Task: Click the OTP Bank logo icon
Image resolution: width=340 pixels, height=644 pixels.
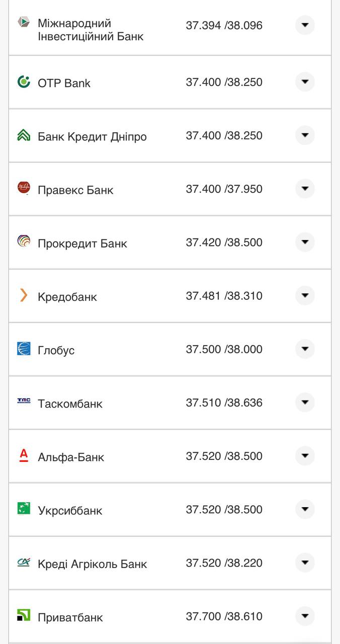Action: pos(24,82)
